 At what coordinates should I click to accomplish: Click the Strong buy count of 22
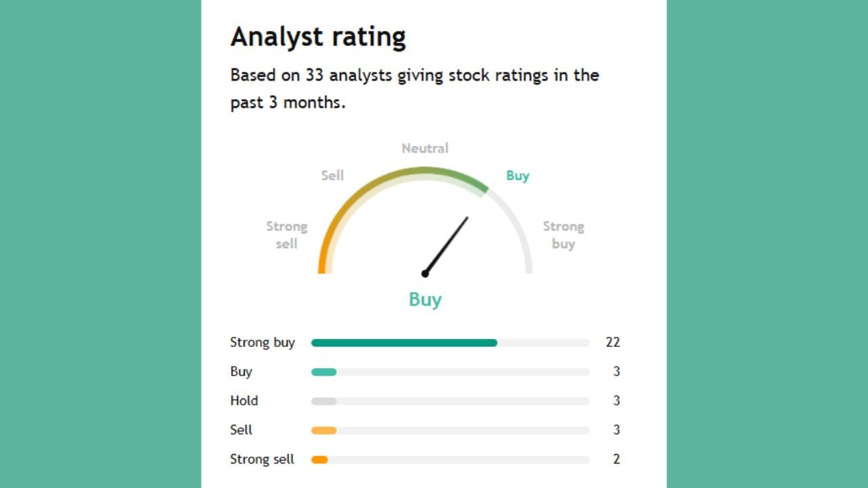pyautogui.click(x=613, y=342)
